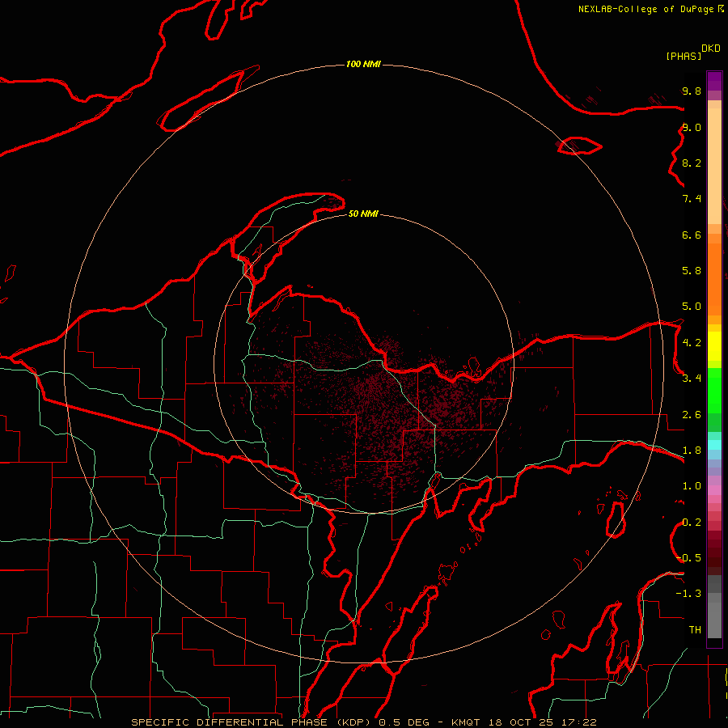This screenshot has width=728, height=728.
Task: Click the 0.2 scale value
Action: 692,523
